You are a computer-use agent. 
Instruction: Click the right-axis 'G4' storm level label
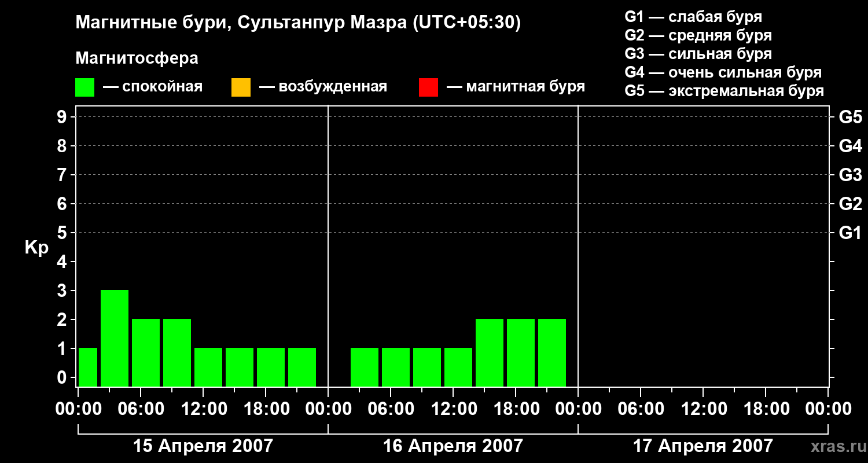point(851,146)
